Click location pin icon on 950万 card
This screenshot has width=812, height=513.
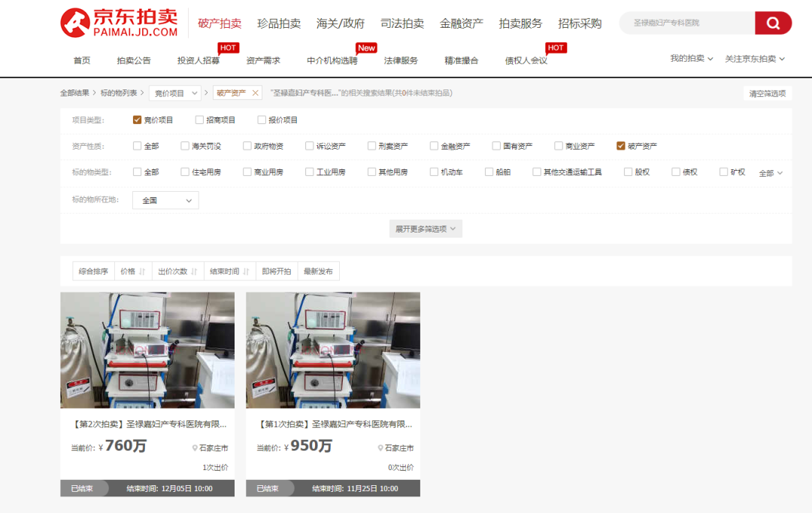click(380, 448)
